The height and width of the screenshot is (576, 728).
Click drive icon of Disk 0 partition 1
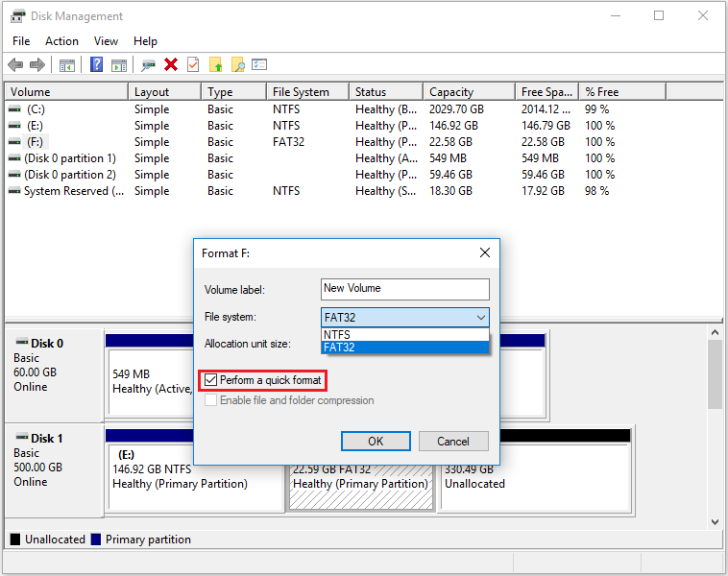pos(14,158)
